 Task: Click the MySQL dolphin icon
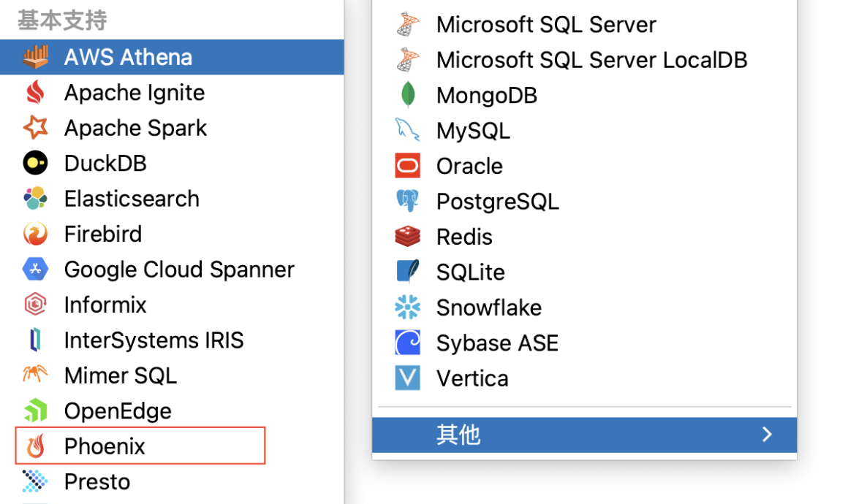[408, 130]
